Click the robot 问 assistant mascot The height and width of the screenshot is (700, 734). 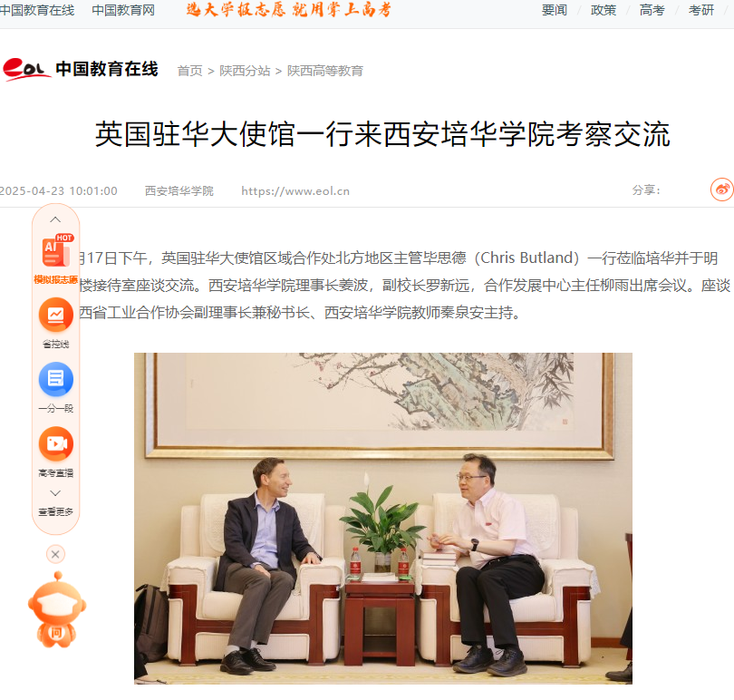coord(57,609)
